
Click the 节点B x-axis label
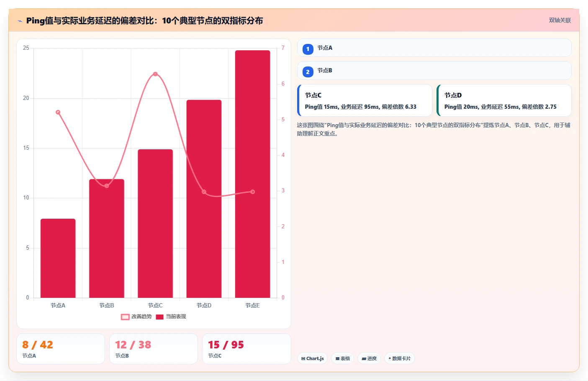[x=107, y=305]
